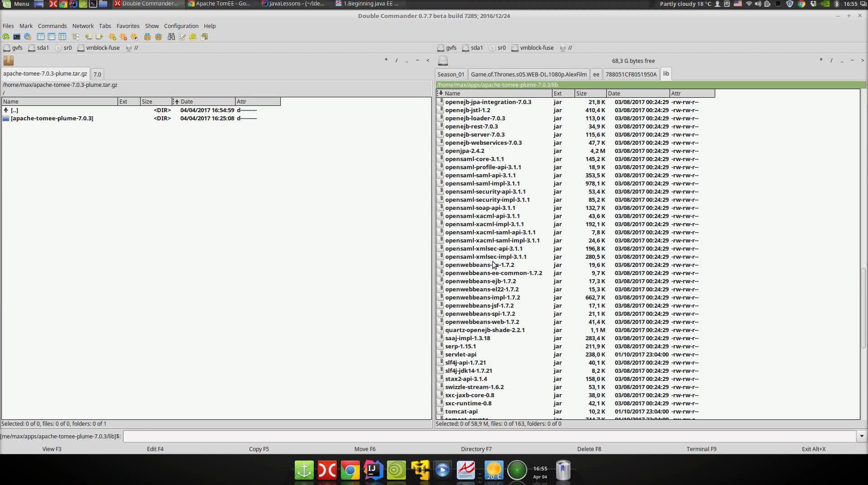Switch to Brief view toolbar icon
This screenshot has height=485, width=868.
coord(41,37)
